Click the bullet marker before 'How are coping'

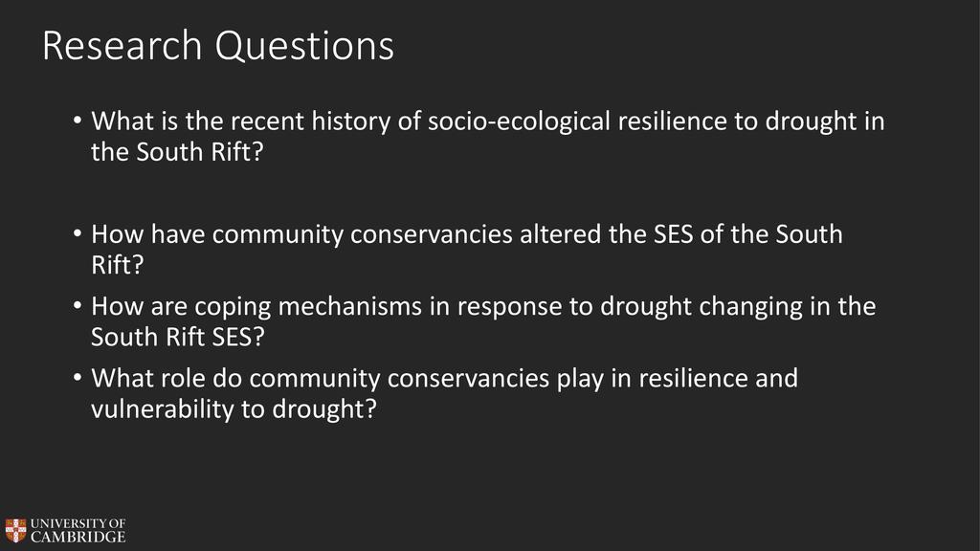click(78, 306)
